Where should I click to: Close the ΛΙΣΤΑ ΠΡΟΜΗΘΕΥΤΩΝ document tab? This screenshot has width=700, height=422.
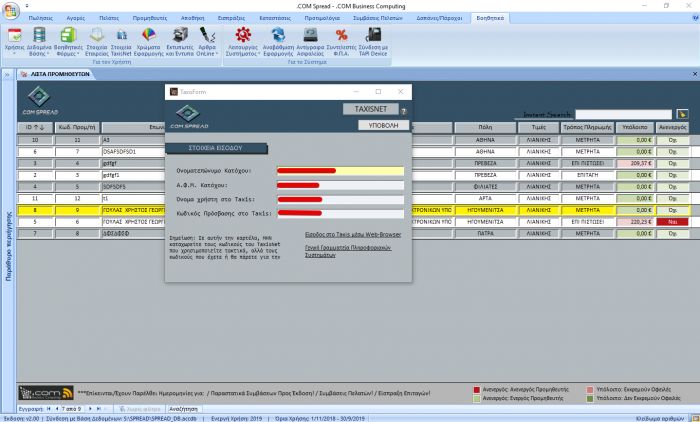[695, 74]
